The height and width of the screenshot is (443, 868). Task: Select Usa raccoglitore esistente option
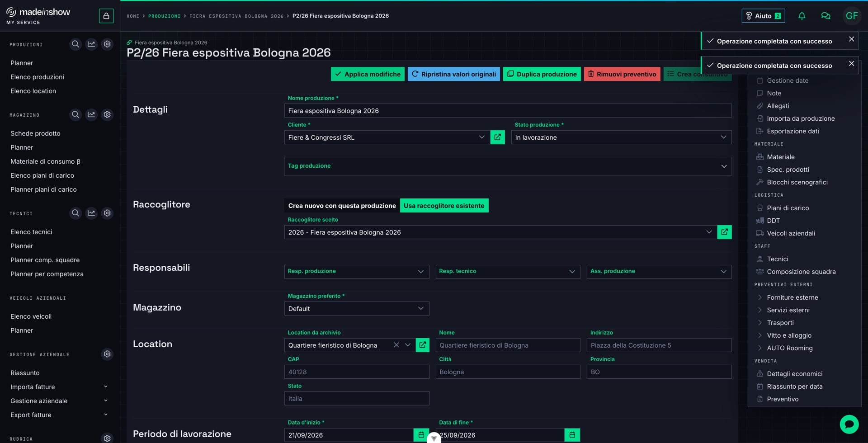pyautogui.click(x=444, y=206)
